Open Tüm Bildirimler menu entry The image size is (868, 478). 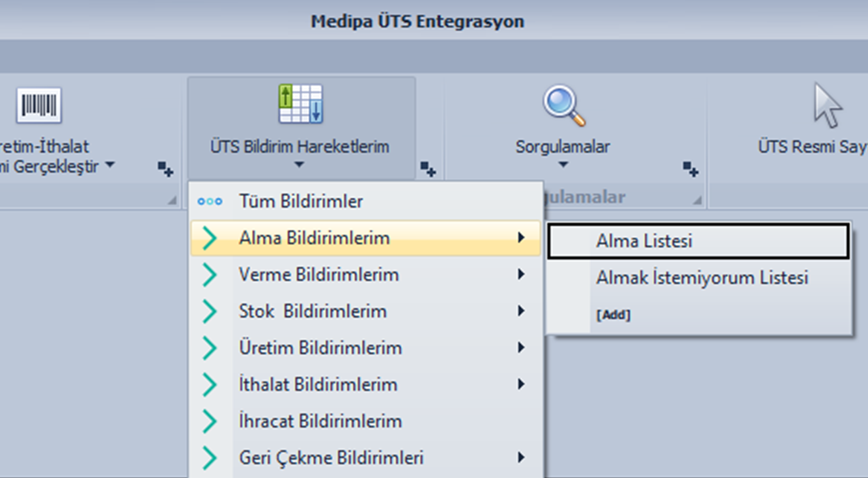point(300,202)
